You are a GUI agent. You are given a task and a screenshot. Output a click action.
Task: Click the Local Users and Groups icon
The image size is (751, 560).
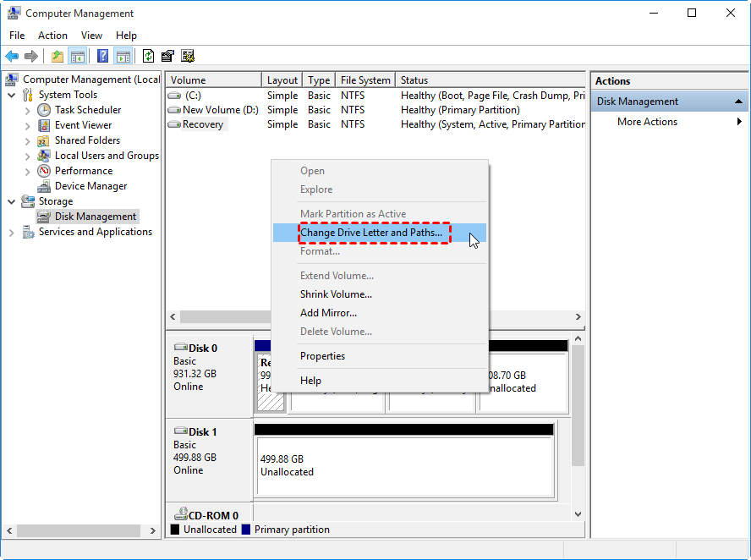pyautogui.click(x=44, y=156)
